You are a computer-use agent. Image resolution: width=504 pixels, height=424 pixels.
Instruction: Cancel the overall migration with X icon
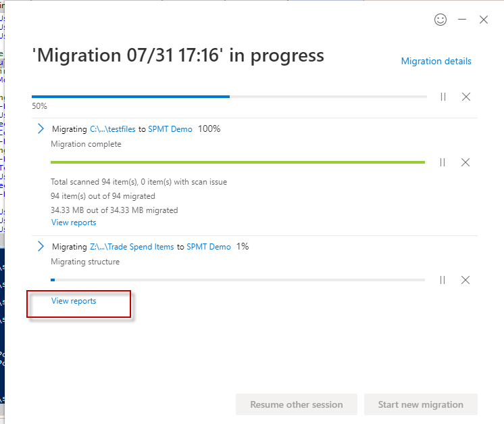point(466,97)
